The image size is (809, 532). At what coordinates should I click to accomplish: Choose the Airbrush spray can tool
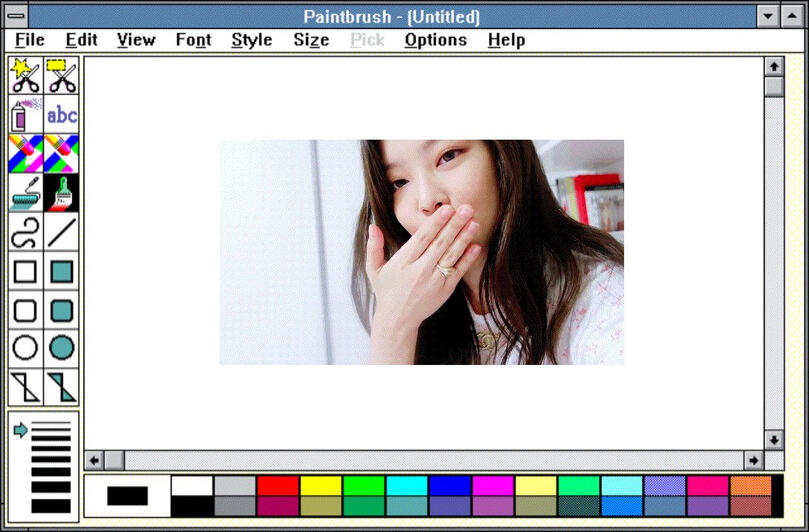click(x=25, y=115)
